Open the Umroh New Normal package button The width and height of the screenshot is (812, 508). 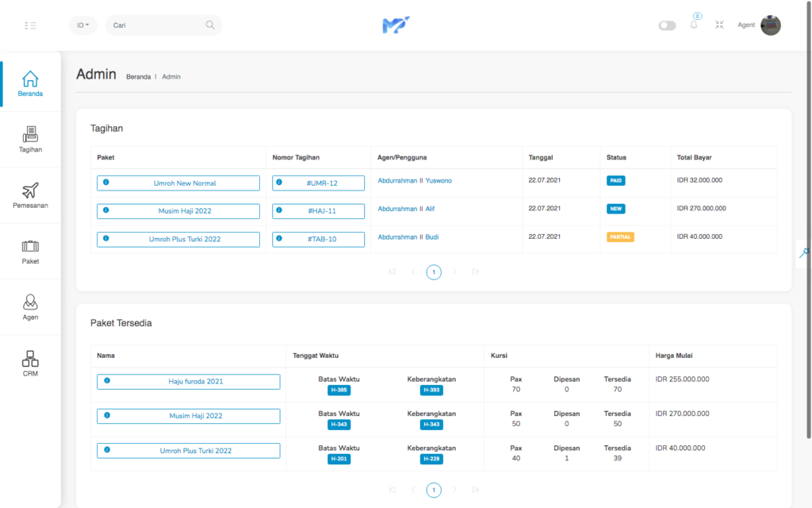178,183
